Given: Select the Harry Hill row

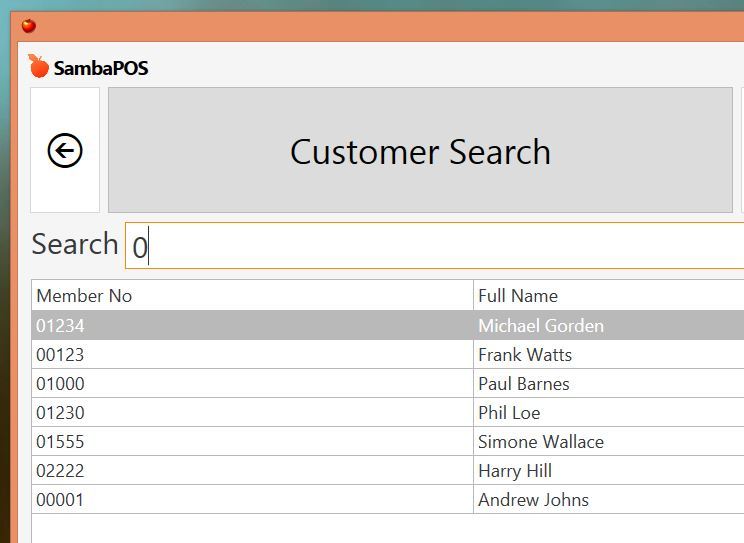Looking at the screenshot, I should point(388,470).
